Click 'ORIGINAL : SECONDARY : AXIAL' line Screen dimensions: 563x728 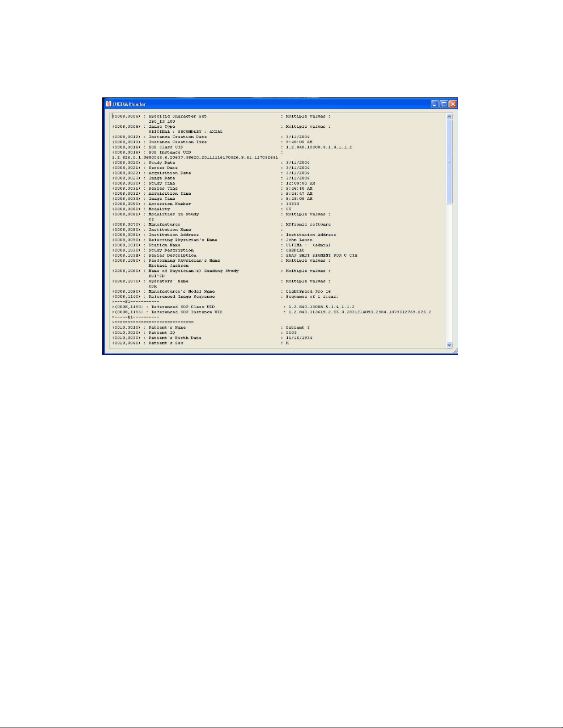point(185,132)
